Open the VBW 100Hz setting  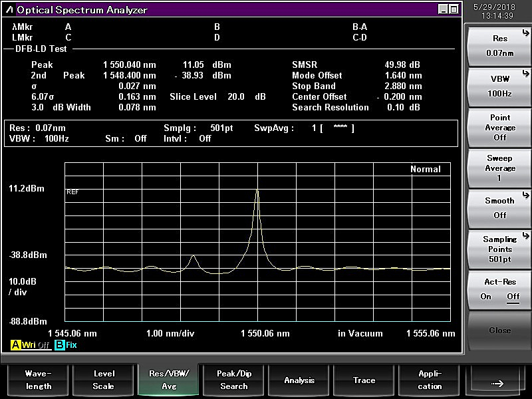click(x=499, y=86)
